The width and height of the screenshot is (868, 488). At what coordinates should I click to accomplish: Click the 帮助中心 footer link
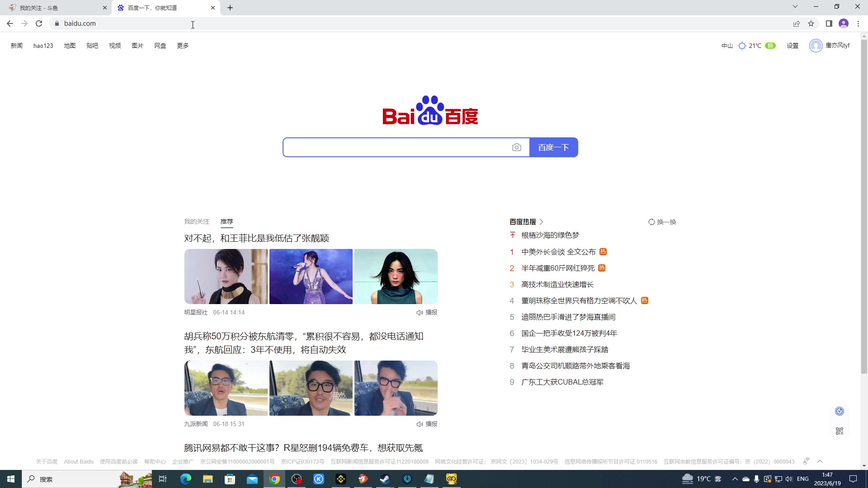click(x=155, y=462)
